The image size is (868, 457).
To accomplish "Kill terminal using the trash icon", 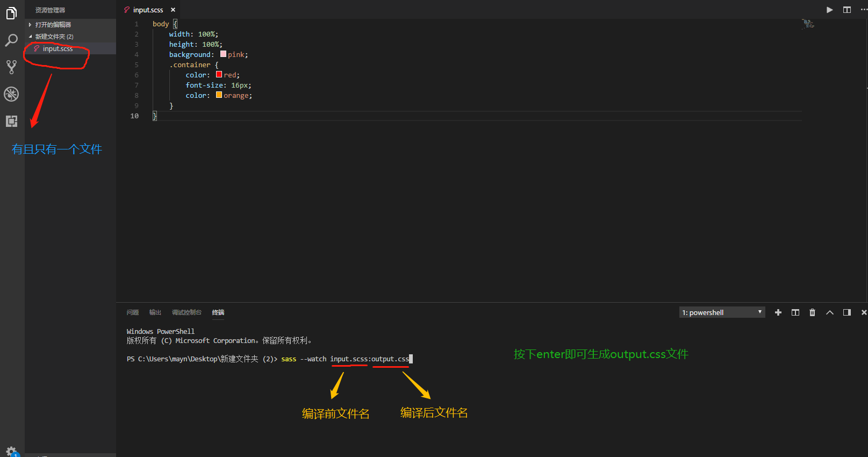I will coord(812,312).
